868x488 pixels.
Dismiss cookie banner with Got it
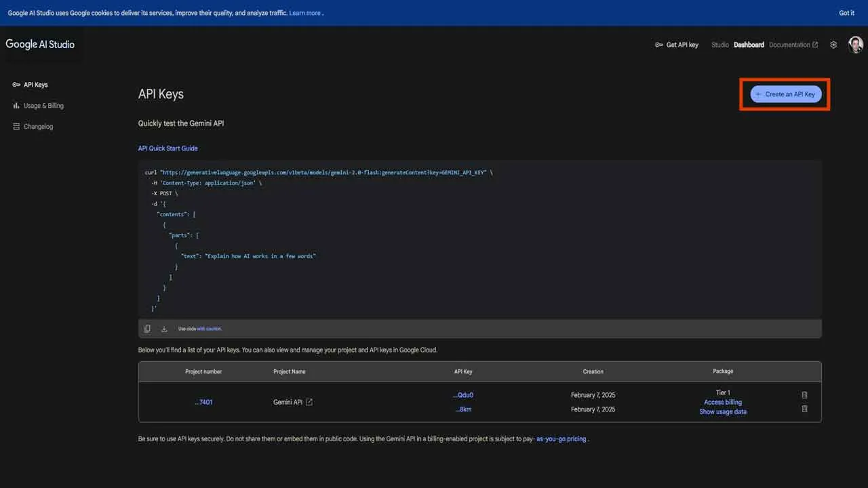pos(846,13)
